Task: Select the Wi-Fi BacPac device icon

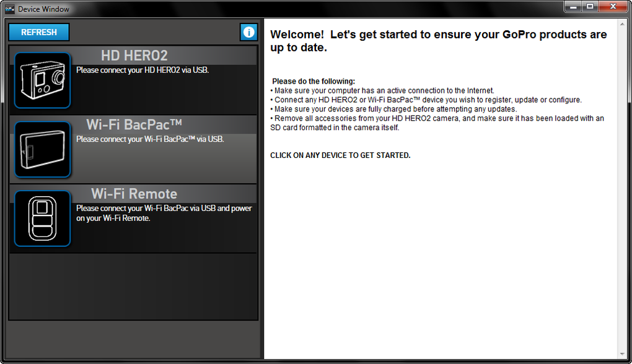Action: 42,149
